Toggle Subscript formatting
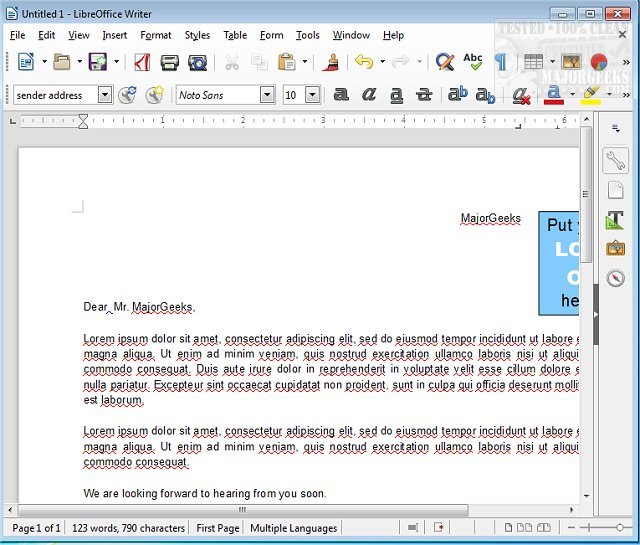 (485, 96)
